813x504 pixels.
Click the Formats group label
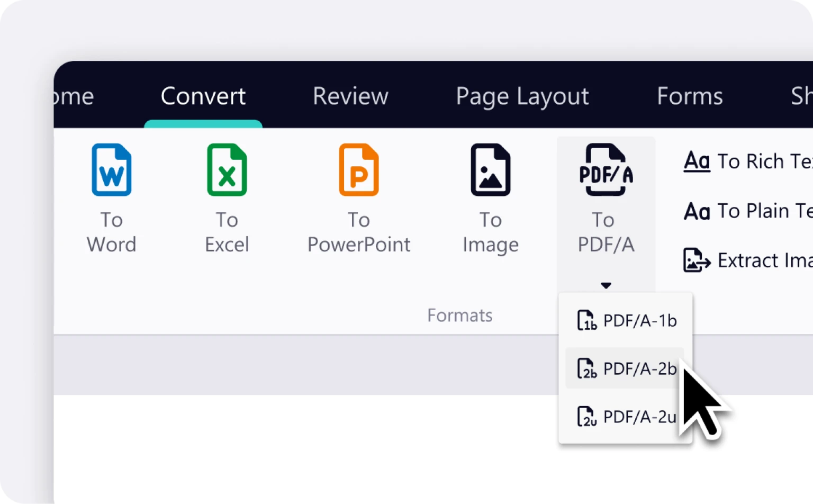point(459,316)
